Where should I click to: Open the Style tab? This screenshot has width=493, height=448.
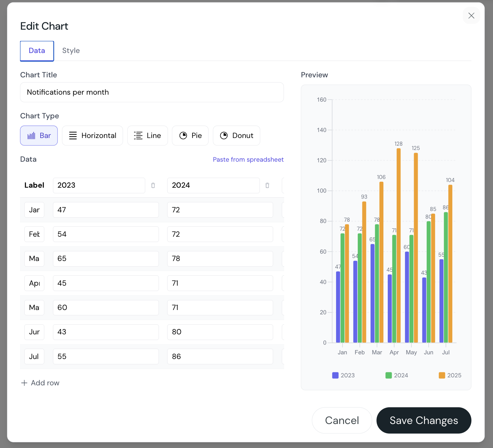point(71,51)
